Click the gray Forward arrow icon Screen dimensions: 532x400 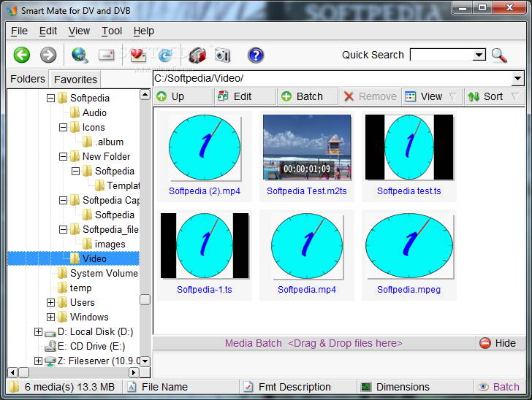(48, 55)
